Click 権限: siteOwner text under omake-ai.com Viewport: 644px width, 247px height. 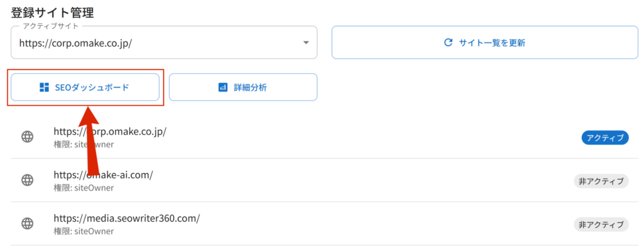[84, 188]
